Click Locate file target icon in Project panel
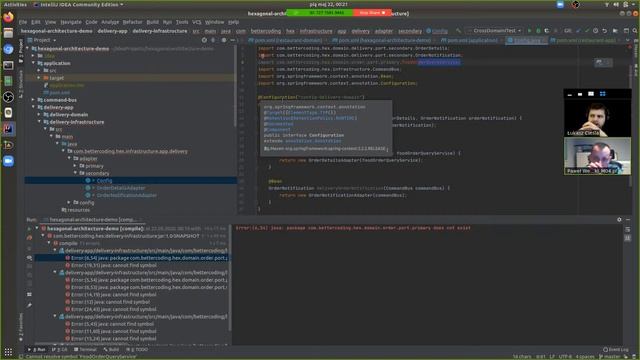Screen dimensions: 640x360 coord(204,40)
